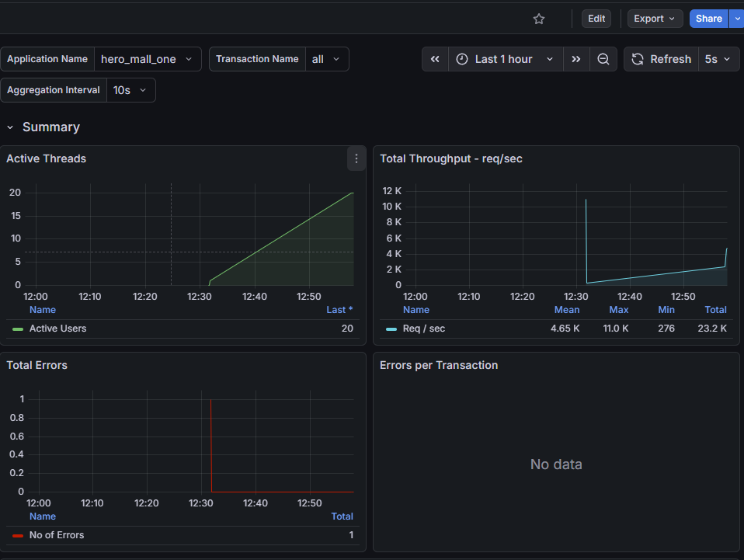Open the Share options arrow
The height and width of the screenshot is (560, 744).
coord(737,19)
